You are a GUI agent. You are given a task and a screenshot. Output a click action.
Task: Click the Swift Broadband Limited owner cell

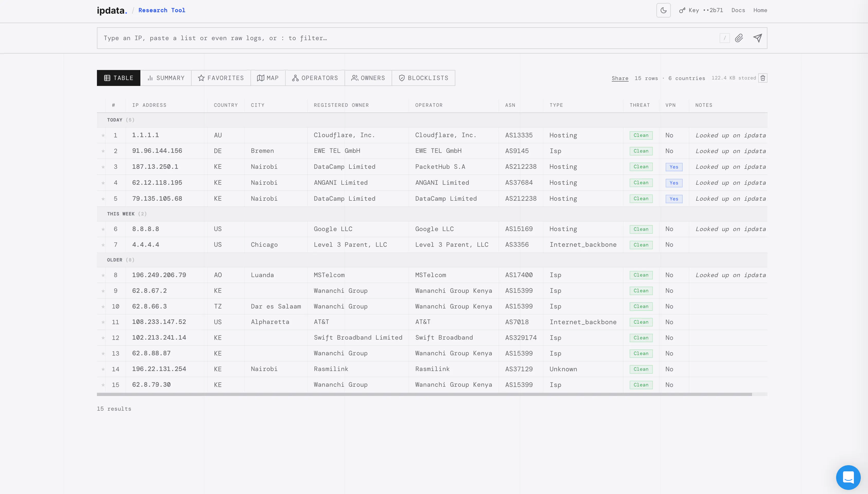pyautogui.click(x=358, y=338)
